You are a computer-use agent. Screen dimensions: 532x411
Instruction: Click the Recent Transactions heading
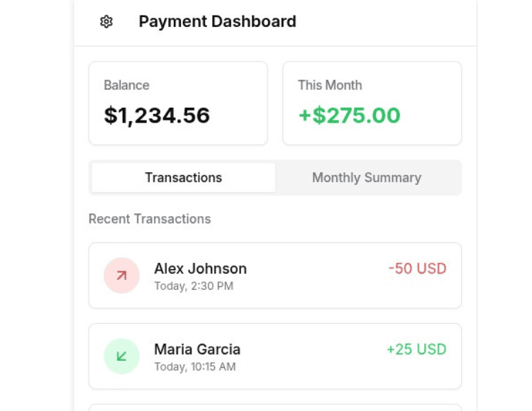(x=150, y=219)
